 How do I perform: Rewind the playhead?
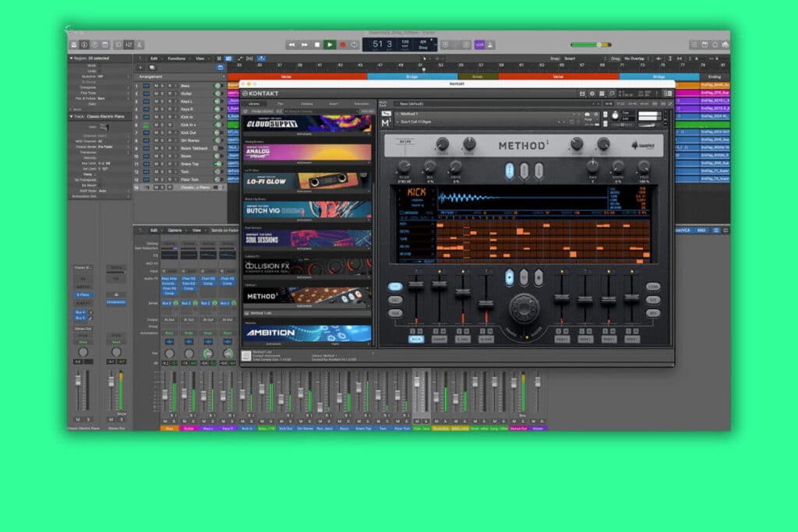(291, 44)
